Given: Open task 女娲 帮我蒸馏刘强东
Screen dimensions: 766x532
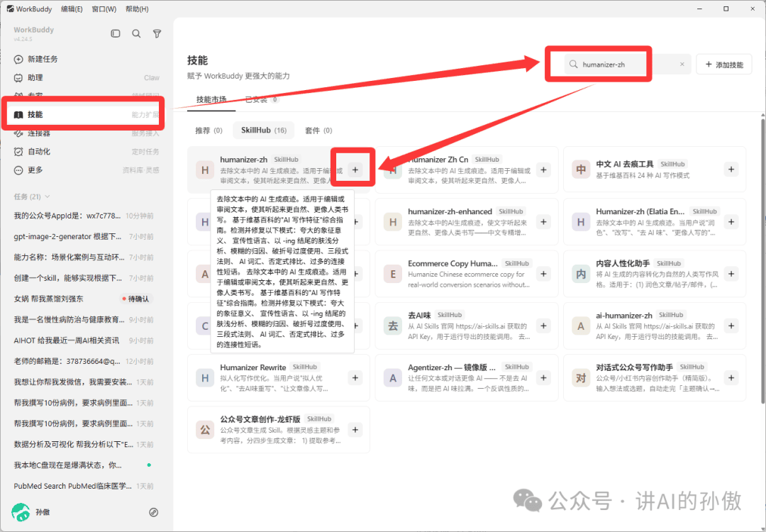Looking at the screenshot, I should [84, 299].
